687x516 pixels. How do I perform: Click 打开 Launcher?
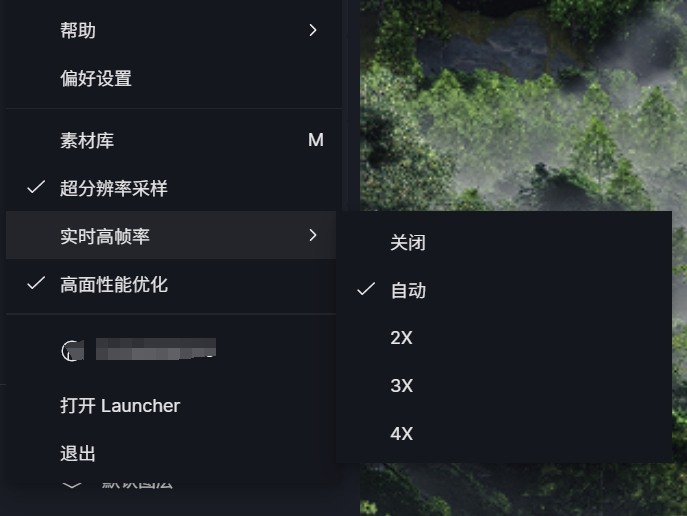(x=120, y=406)
